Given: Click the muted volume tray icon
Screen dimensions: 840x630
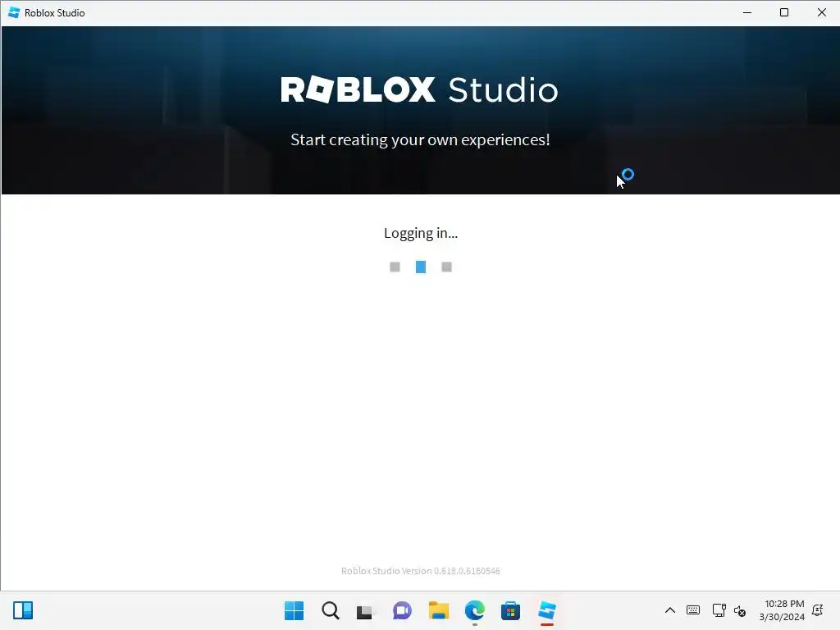Looking at the screenshot, I should [740, 610].
